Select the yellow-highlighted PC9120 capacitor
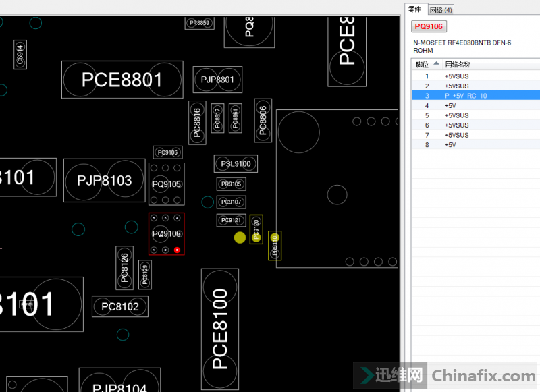 click(256, 230)
